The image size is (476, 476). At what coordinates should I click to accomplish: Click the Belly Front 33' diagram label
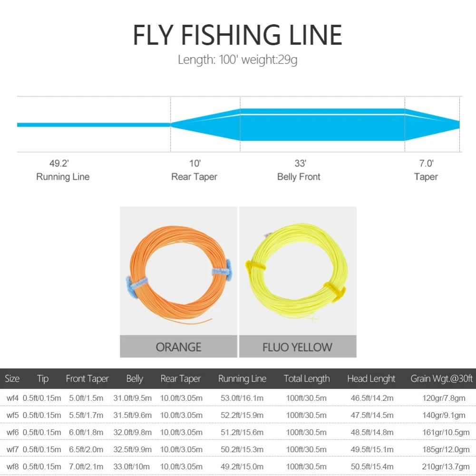299,170
